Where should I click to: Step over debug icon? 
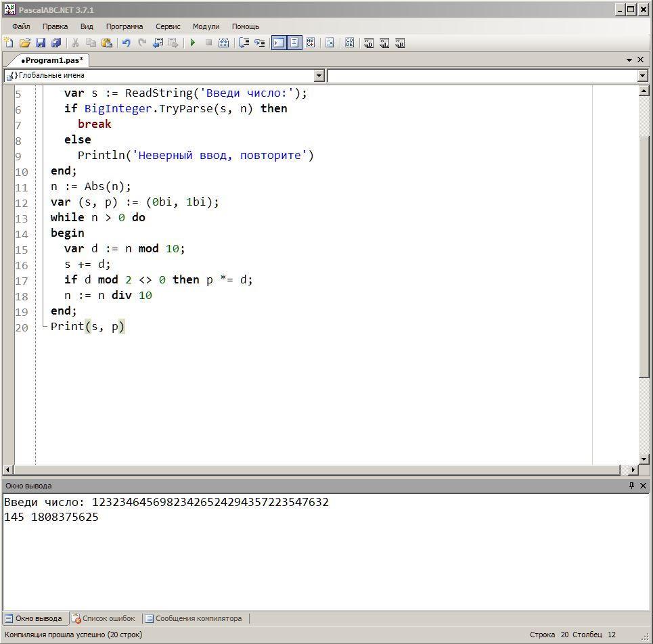point(244,43)
